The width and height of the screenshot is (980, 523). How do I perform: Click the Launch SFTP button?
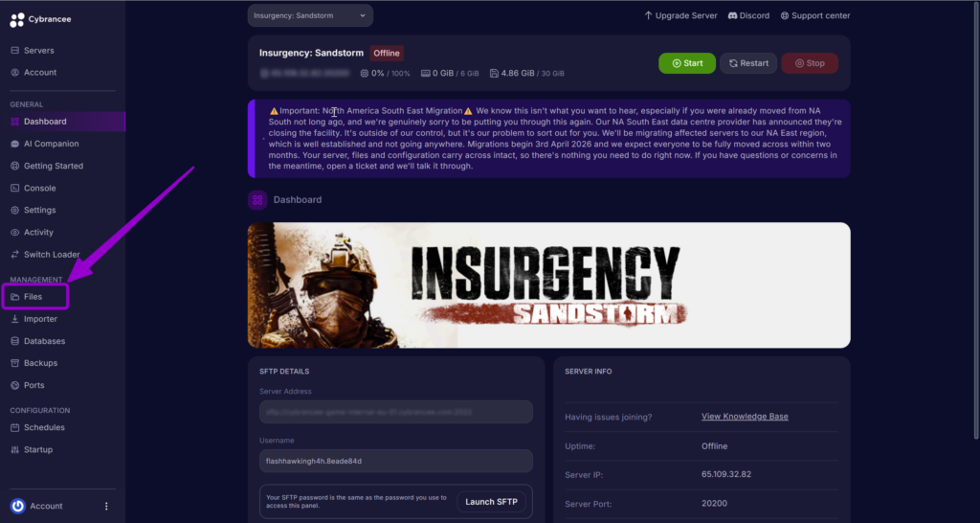(491, 502)
